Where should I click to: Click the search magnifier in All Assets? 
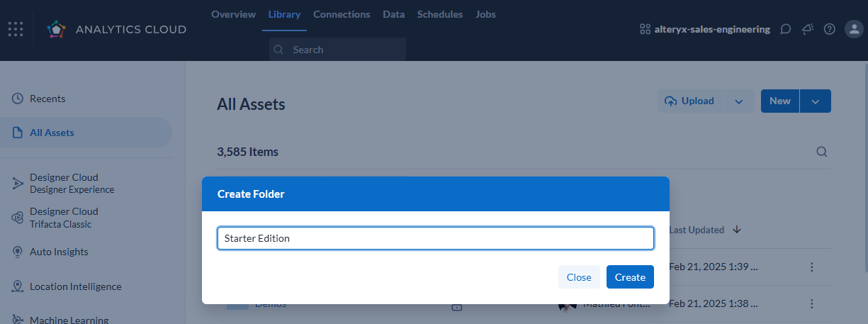(x=822, y=152)
